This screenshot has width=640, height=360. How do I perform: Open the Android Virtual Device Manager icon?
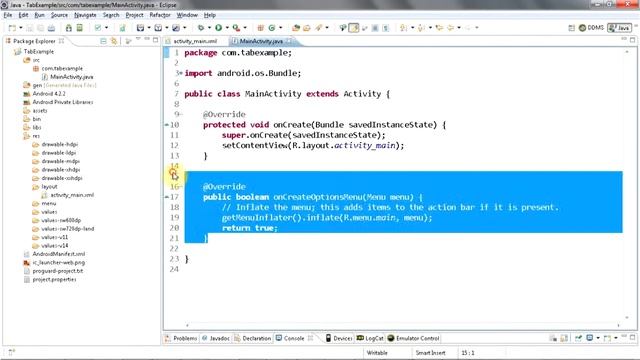point(80,28)
